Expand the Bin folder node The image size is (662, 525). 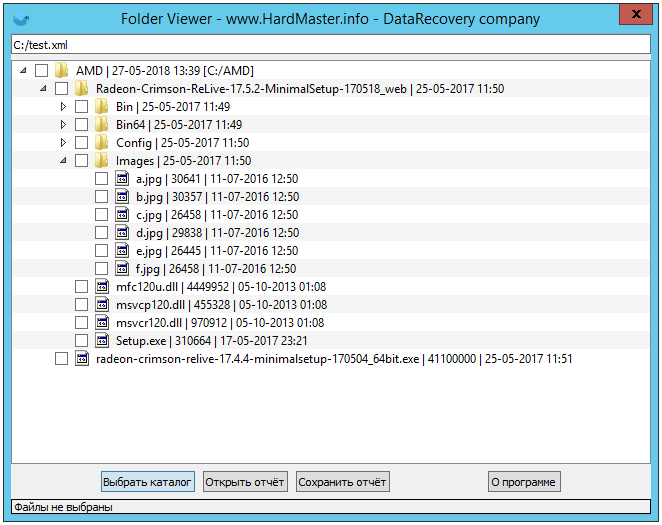coord(63,107)
